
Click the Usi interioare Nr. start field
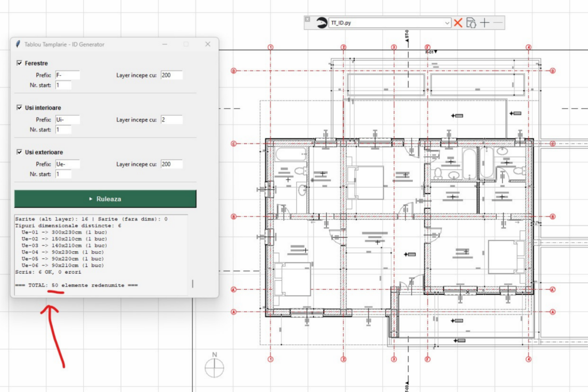tap(63, 130)
